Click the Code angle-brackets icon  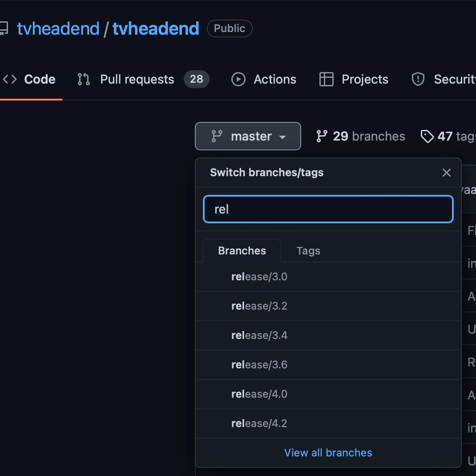pyautogui.click(x=10, y=79)
